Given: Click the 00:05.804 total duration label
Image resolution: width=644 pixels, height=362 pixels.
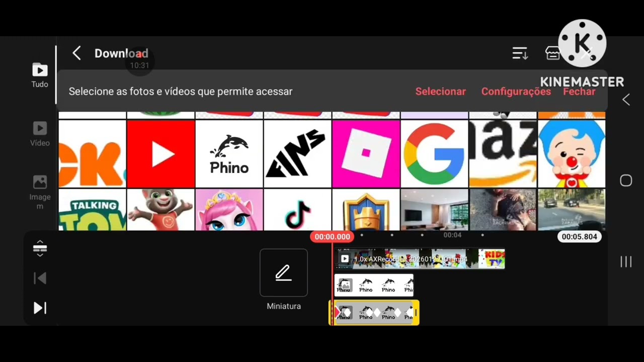Looking at the screenshot, I should (x=579, y=236).
